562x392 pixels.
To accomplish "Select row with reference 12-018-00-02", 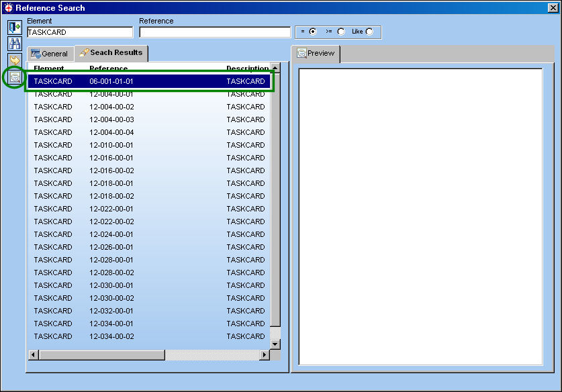I will pos(149,197).
